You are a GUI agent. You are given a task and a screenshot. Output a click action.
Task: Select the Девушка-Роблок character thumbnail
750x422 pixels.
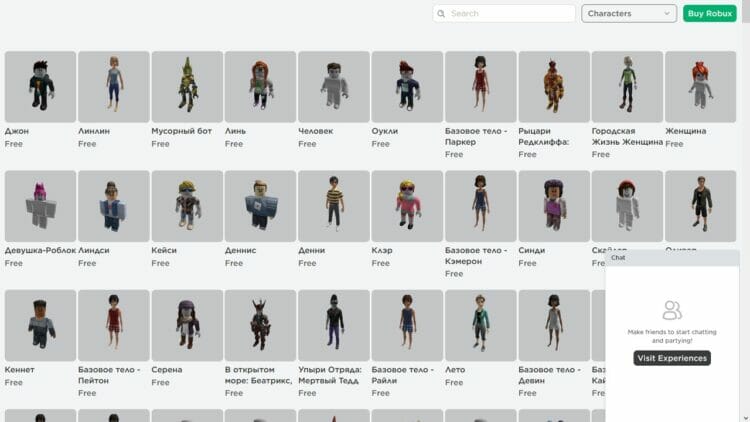40,206
